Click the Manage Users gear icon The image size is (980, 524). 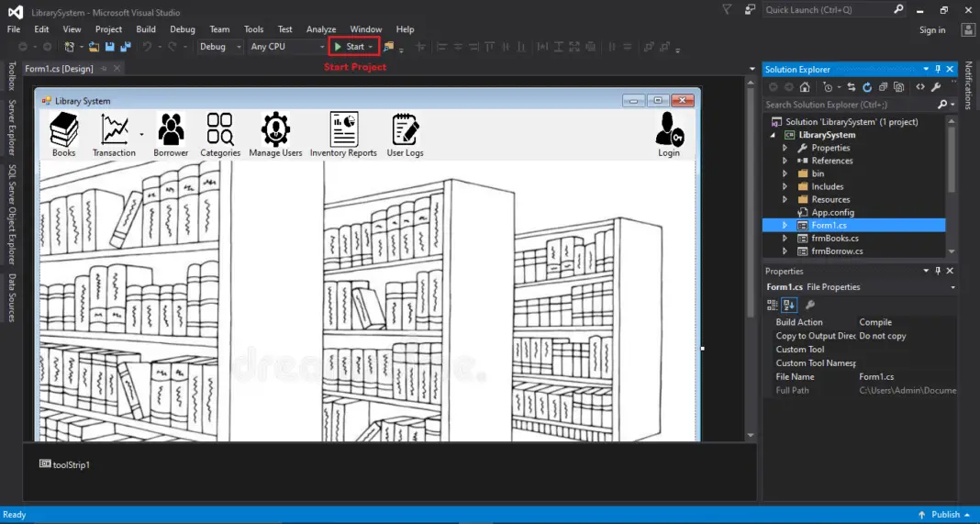[275, 129]
